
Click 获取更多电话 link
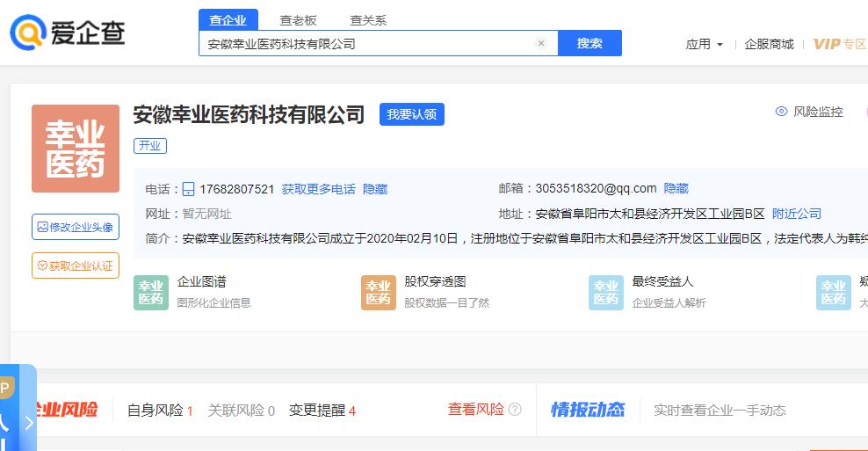coord(318,189)
